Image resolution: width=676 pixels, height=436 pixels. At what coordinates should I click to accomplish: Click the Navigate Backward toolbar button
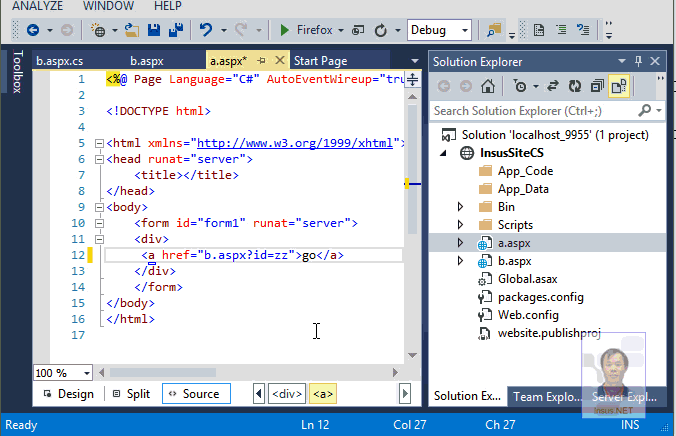point(33,30)
